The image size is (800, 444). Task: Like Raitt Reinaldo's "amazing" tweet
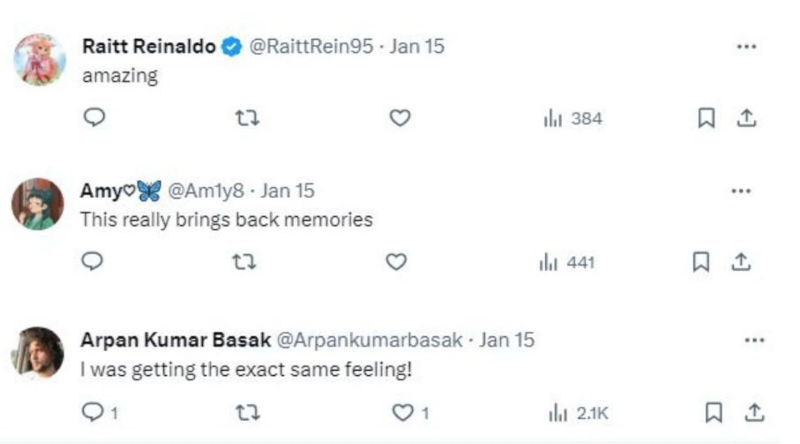[x=399, y=118]
